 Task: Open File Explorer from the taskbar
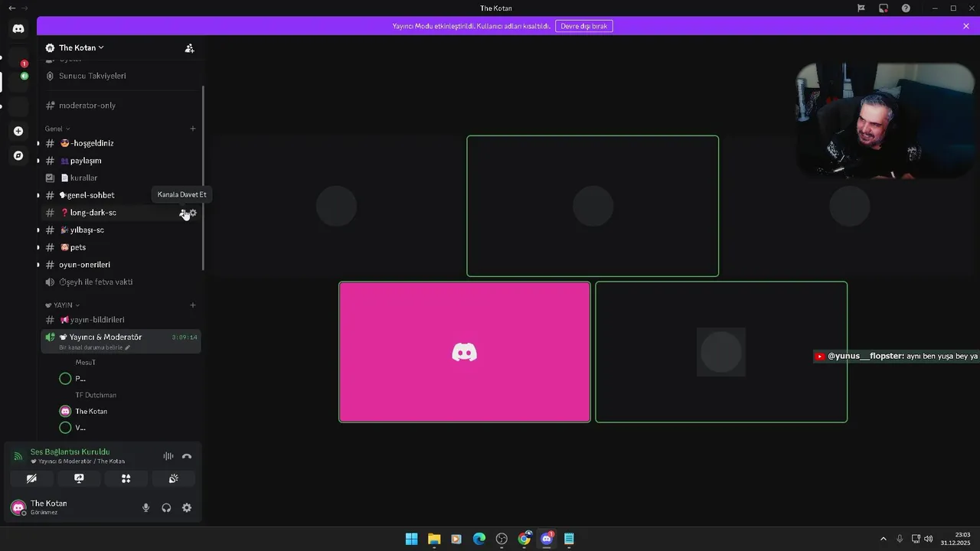point(434,539)
